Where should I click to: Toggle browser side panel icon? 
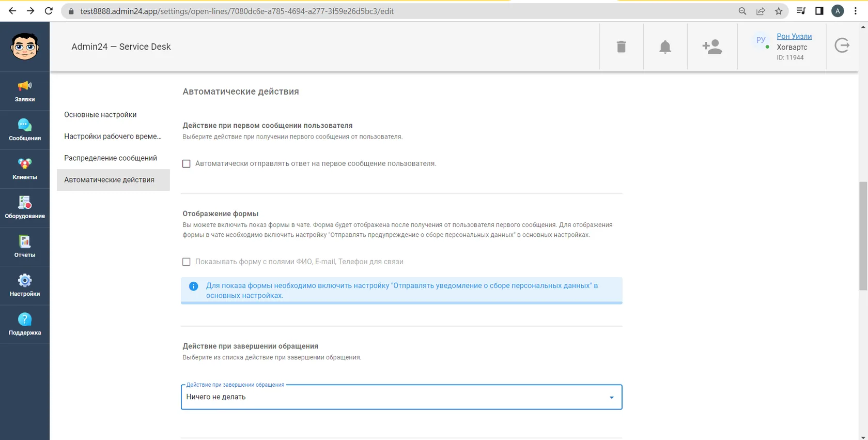pos(819,11)
